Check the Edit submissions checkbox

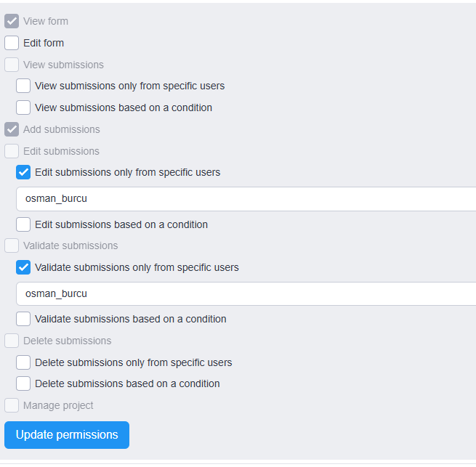12,151
